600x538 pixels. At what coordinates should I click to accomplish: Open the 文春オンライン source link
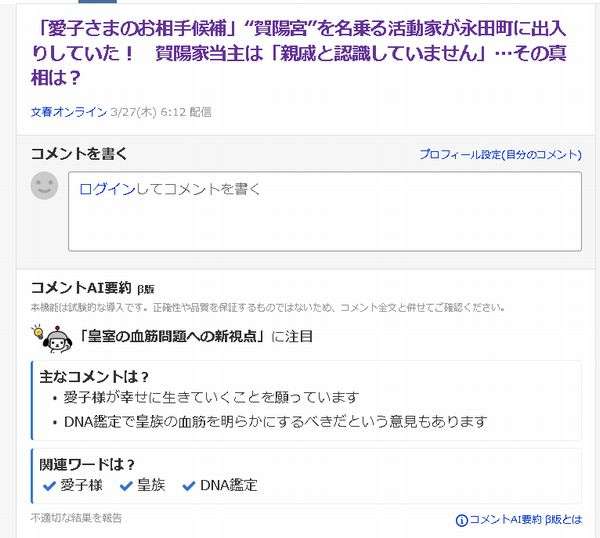(x=68, y=112)
